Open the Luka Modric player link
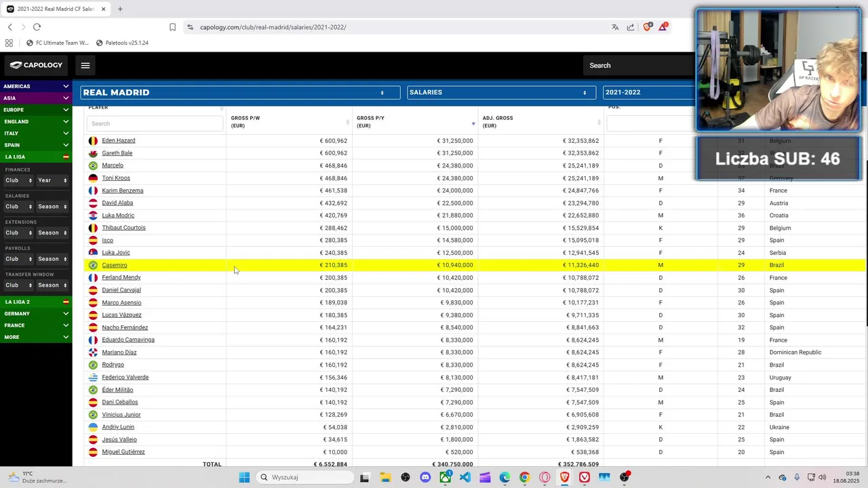The height and width of the screenshot is (488, 868). pyautogui.click(x=118, y=216)
